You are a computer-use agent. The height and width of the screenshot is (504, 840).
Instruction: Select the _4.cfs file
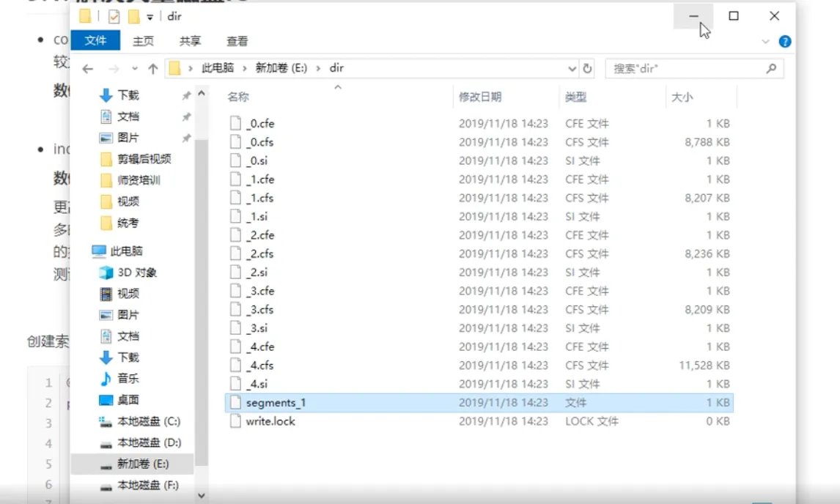(x=259, y=366)
